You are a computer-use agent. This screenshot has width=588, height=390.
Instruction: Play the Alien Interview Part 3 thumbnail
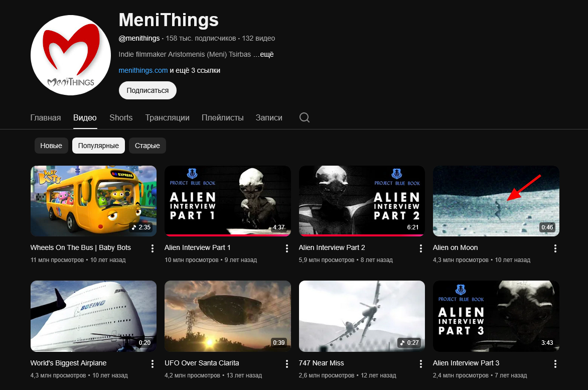coord(496,316)
